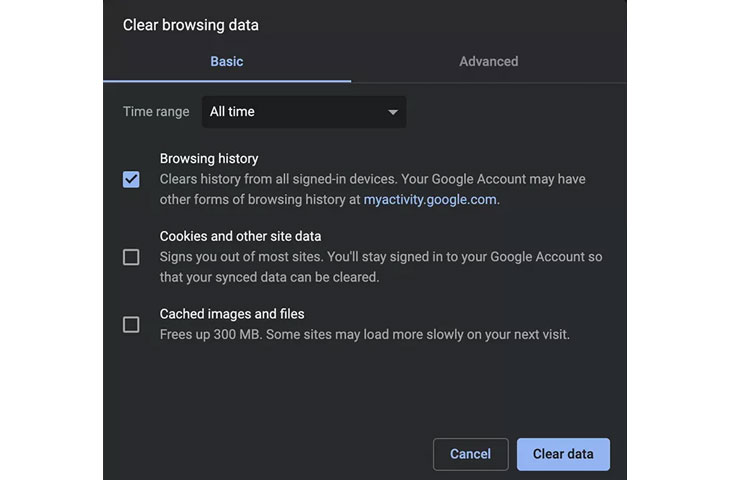The image size is (730, 480).
Task: Switch to the Basic tab
Action: [x=227, y=61]
